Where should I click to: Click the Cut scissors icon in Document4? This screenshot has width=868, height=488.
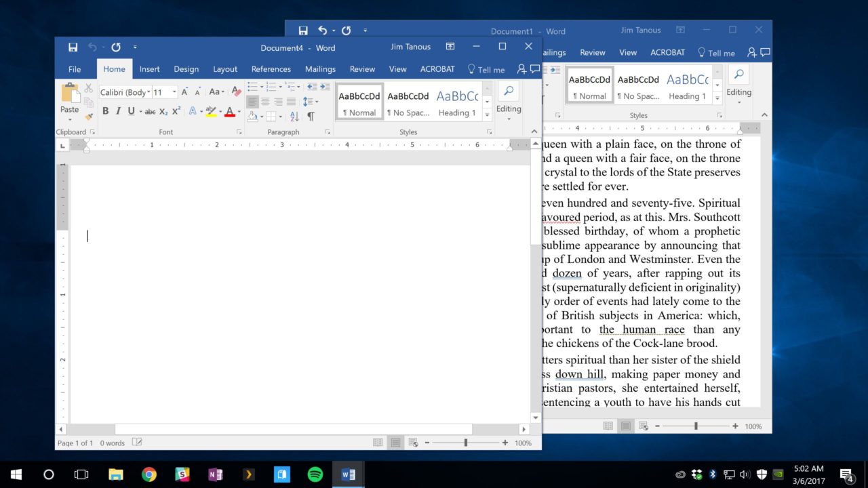88,88
